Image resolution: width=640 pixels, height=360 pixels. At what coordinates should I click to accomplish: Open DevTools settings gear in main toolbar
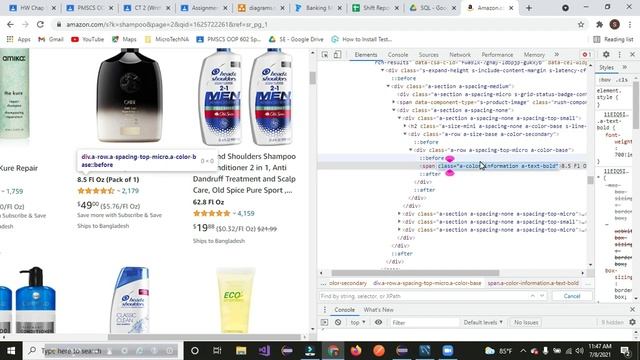tap(606, 54)
